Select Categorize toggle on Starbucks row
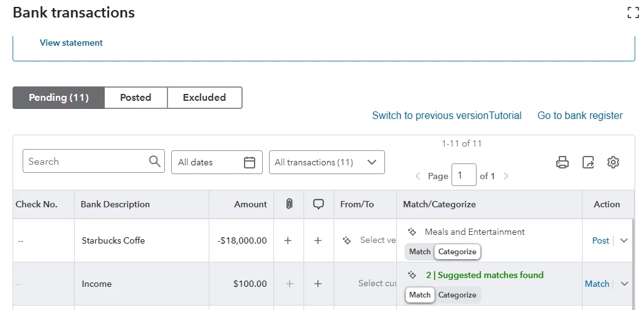Image resolution: width=644 pixels, height=310 pixels. 457,252
